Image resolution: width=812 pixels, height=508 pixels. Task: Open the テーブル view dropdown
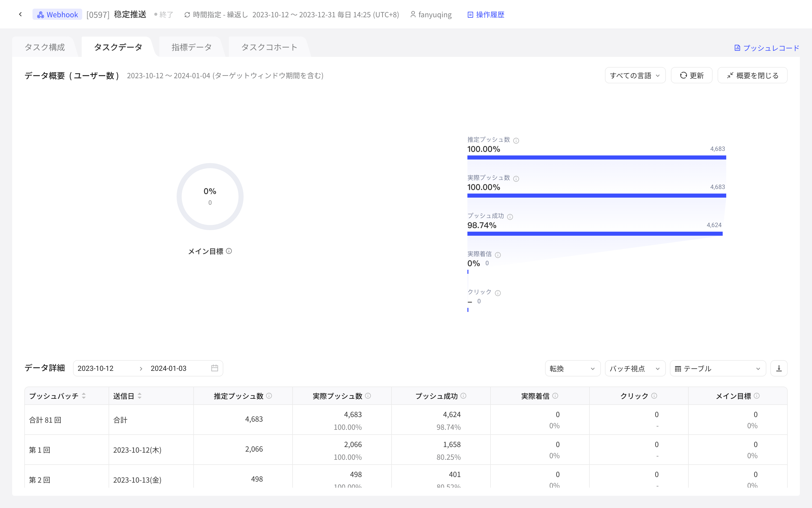click(x=718, y=369)
